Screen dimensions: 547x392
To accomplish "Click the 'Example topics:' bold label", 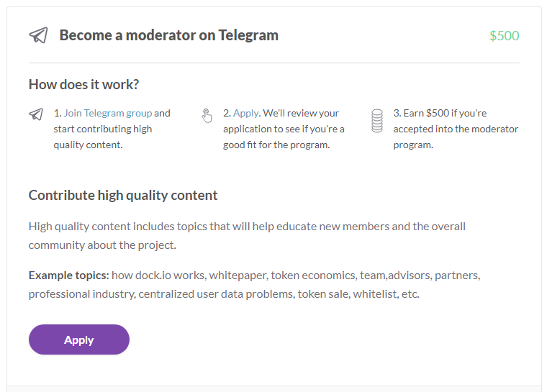I will point(68,275).
